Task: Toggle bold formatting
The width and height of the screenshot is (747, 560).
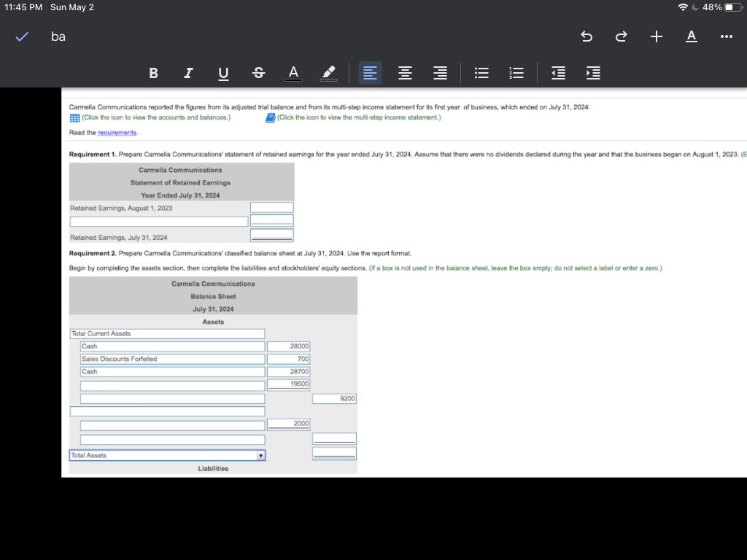Action: coord(153,73)
